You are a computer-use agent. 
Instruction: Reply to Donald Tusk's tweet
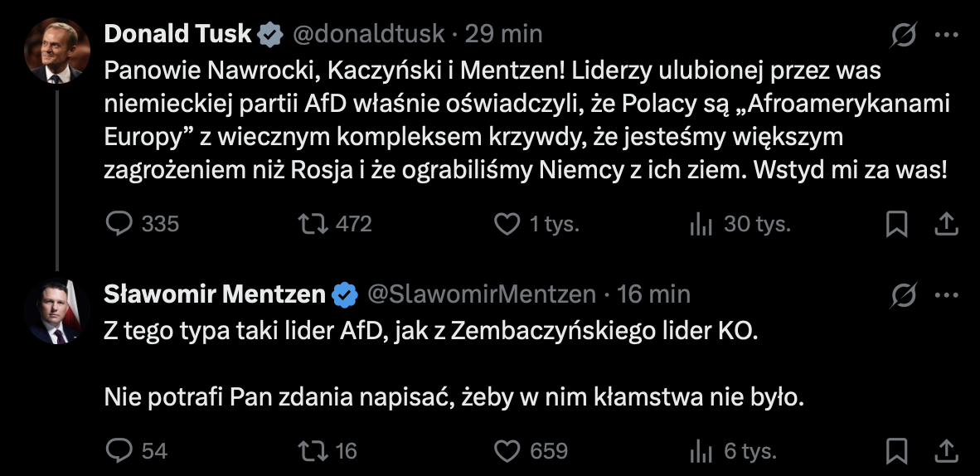(x=121, y=224)
